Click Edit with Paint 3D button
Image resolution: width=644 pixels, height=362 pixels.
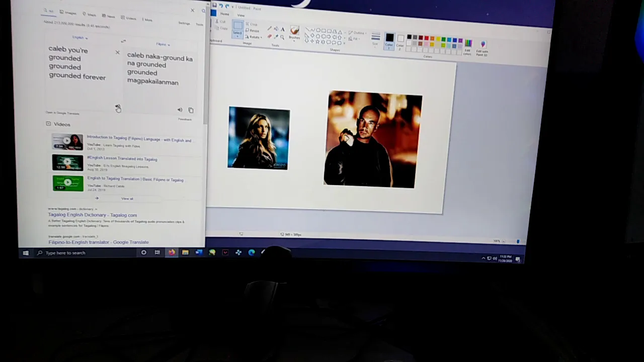[482, 47]
